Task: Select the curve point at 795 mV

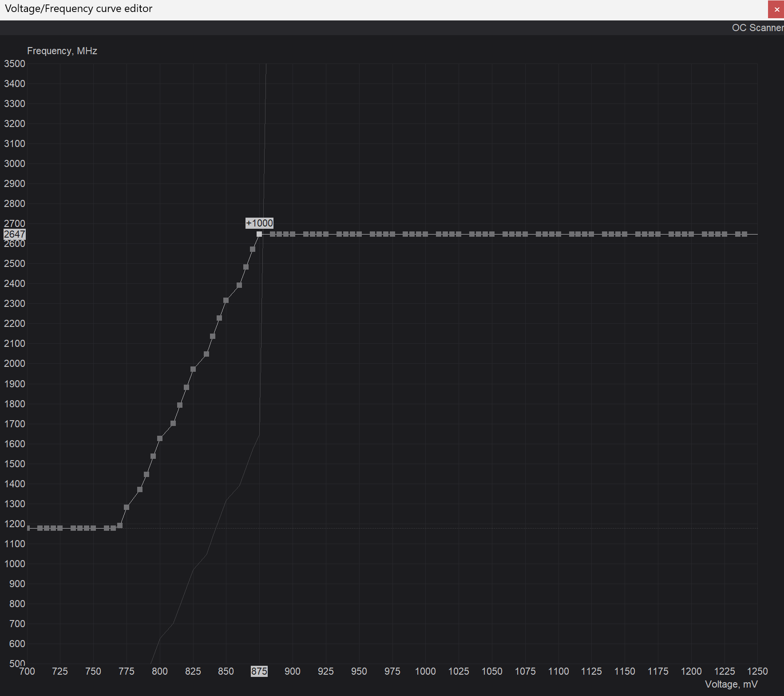Action: [153, 456]
